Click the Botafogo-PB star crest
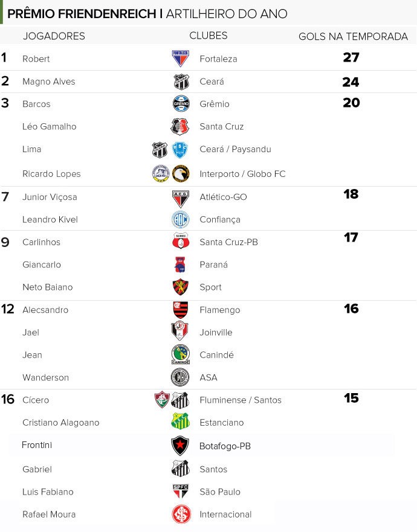The image size is (417, 532). click(180, 446)
